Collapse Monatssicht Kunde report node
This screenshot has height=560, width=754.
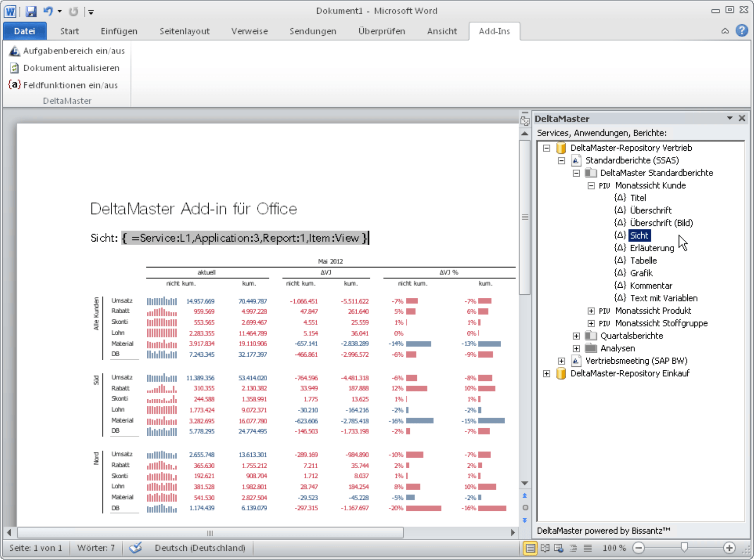click(591, 186)
